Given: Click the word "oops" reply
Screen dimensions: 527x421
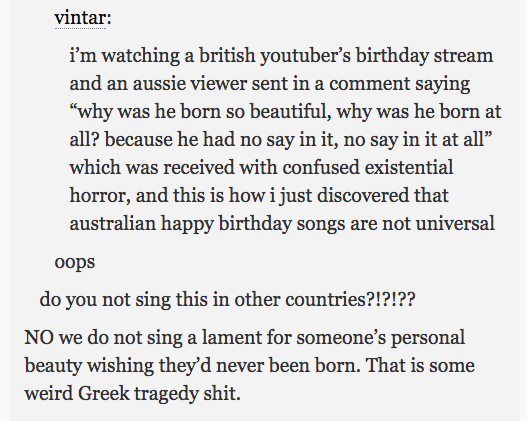Looking at the screenshot, I should (x=75, y=263).
